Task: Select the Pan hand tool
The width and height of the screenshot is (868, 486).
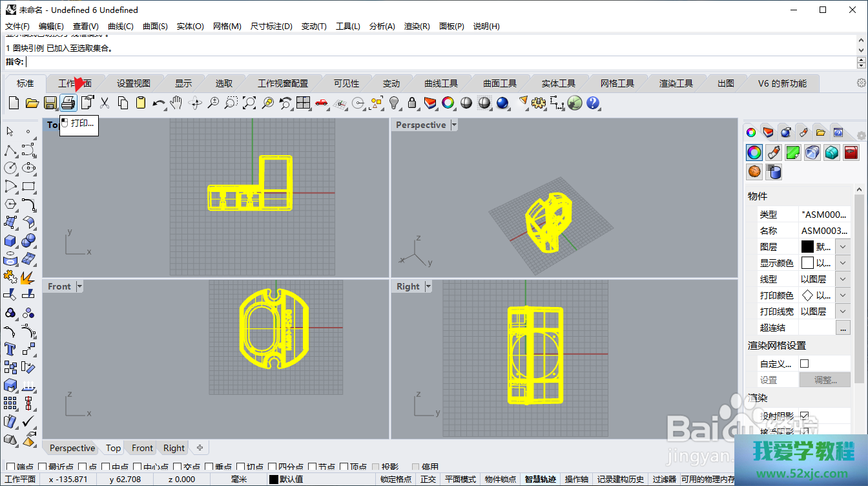Action: (176, 103)
